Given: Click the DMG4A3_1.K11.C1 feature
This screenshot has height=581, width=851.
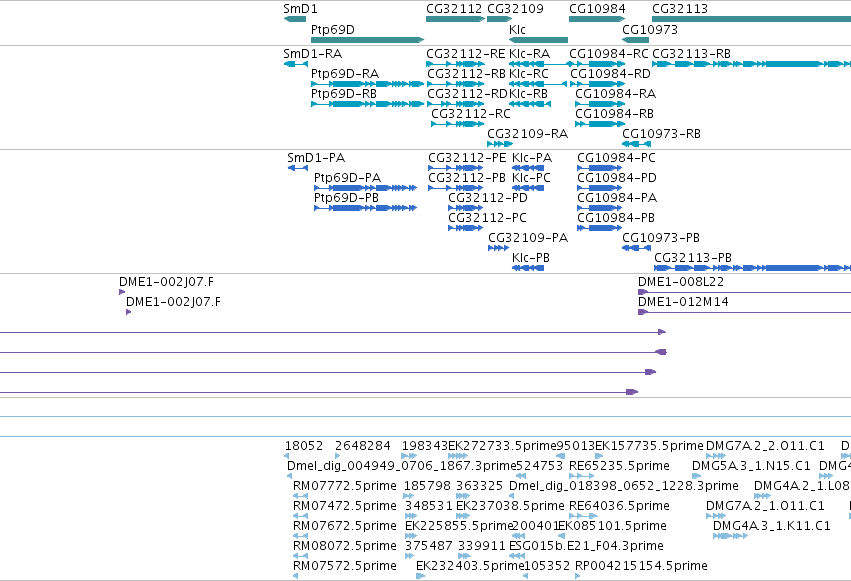Looking at the screenshot, I should pos(731,536).
